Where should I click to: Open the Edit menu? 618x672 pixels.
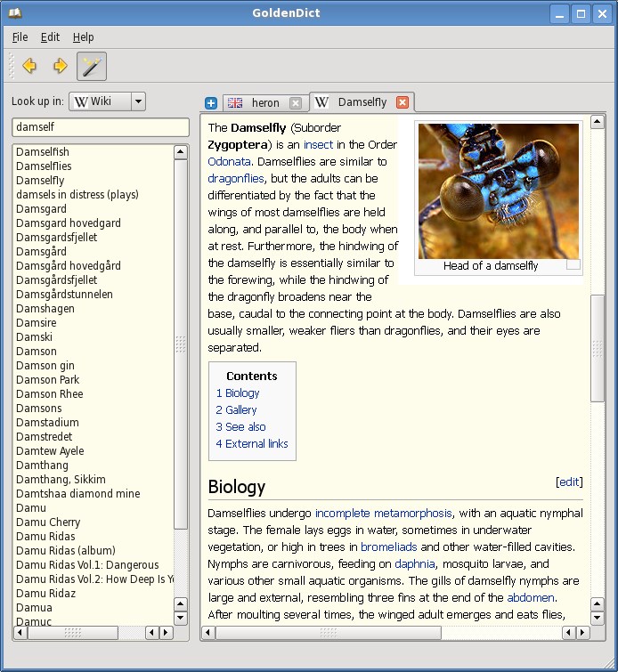tap(50, 37)
